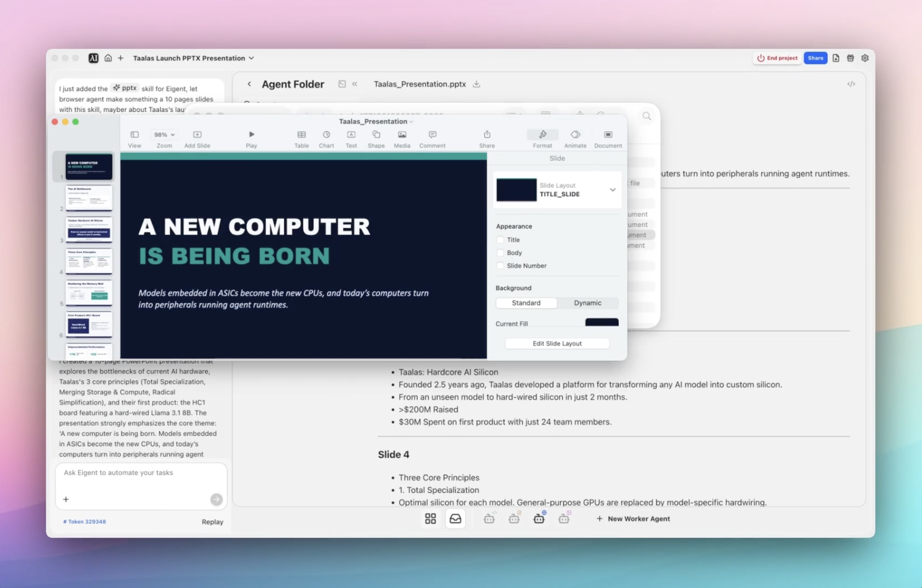922x588 pixels.
Task: Click the pptx skill tag in chat
Action: tap(125, 88)
